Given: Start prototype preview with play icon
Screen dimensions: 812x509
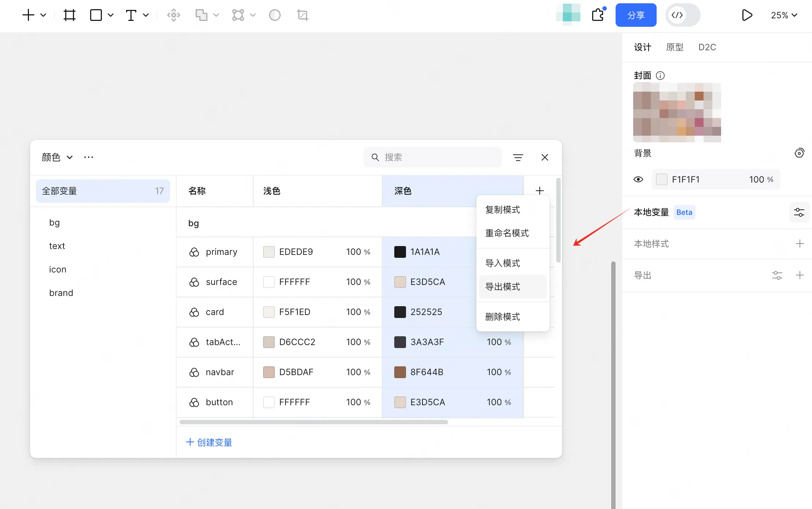Looking at the screenshot, I should point(747,15).
